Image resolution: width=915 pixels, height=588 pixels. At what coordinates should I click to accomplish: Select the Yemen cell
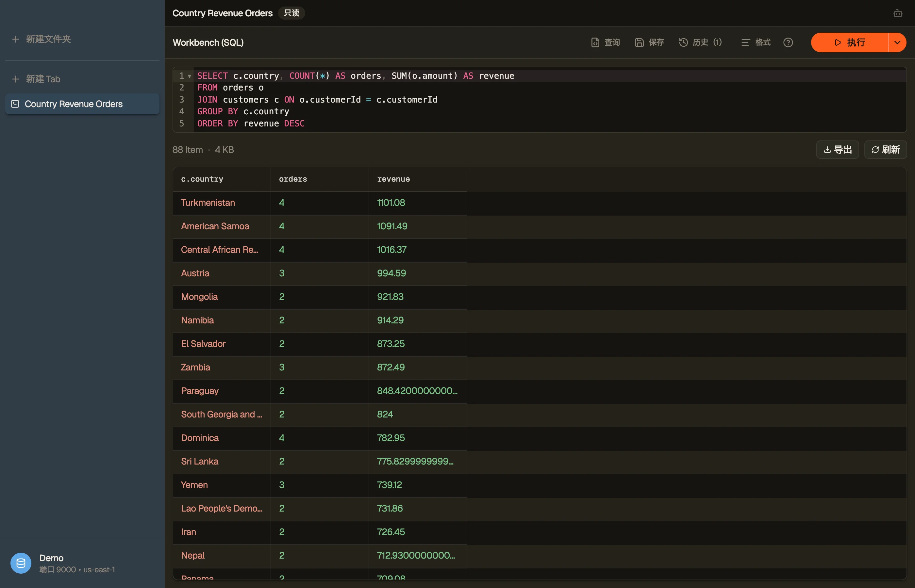(222, 485)
